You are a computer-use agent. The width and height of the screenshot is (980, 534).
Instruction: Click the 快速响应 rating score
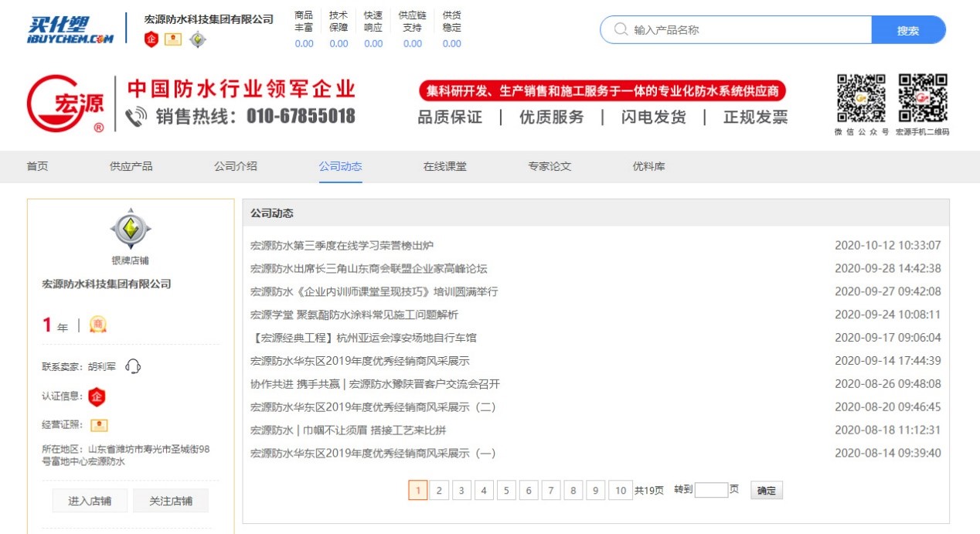point(373,44)
